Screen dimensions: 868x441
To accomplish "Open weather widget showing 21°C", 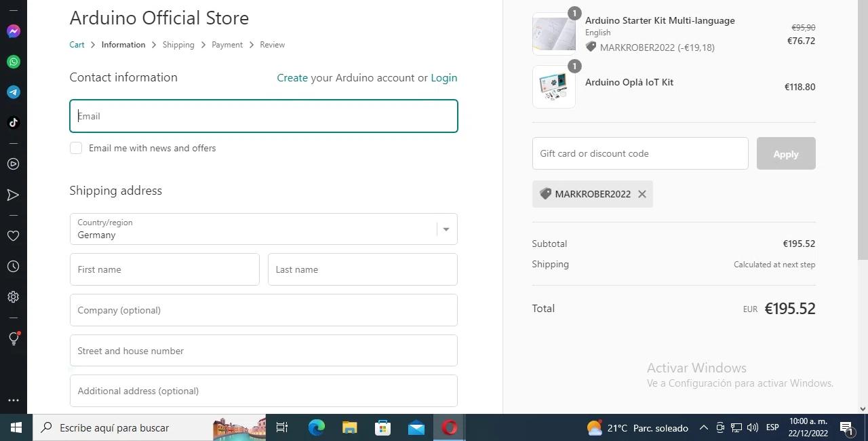I will pos(637,428).
